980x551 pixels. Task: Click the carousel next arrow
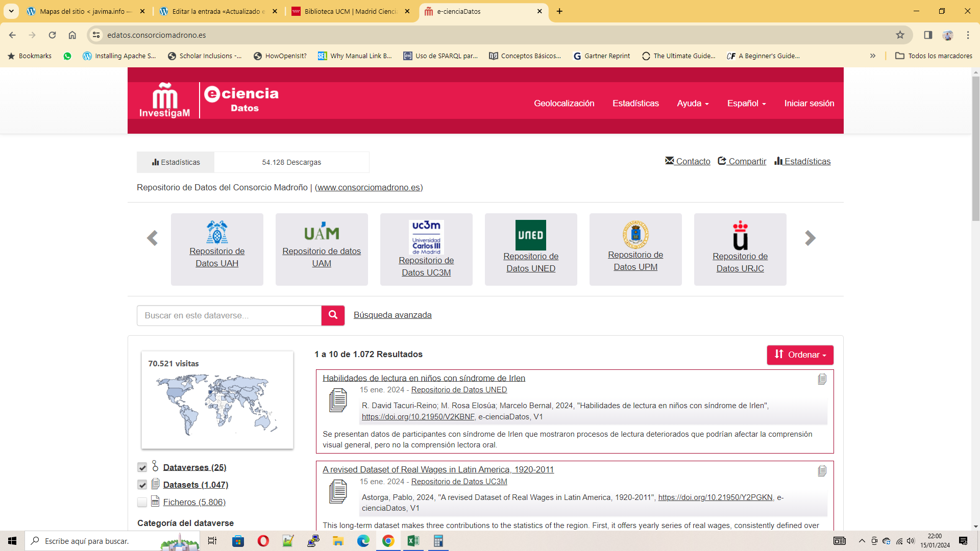810,238
